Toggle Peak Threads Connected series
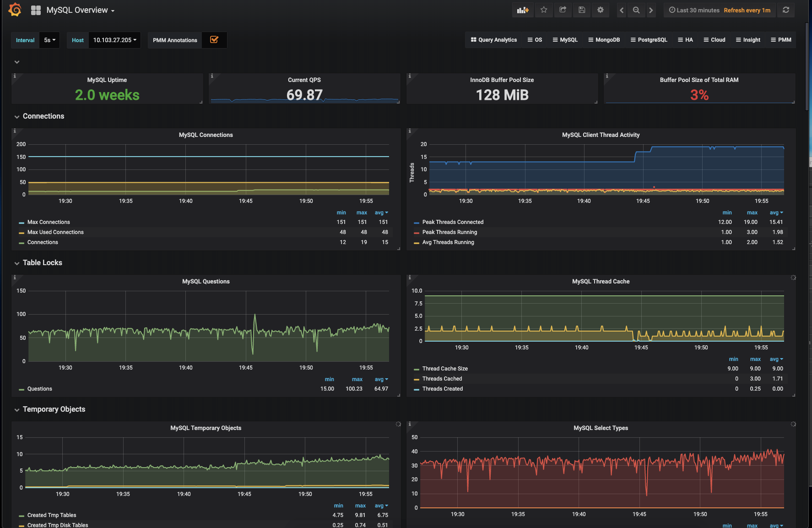This screenshot has height=528, width=812. 453,222
